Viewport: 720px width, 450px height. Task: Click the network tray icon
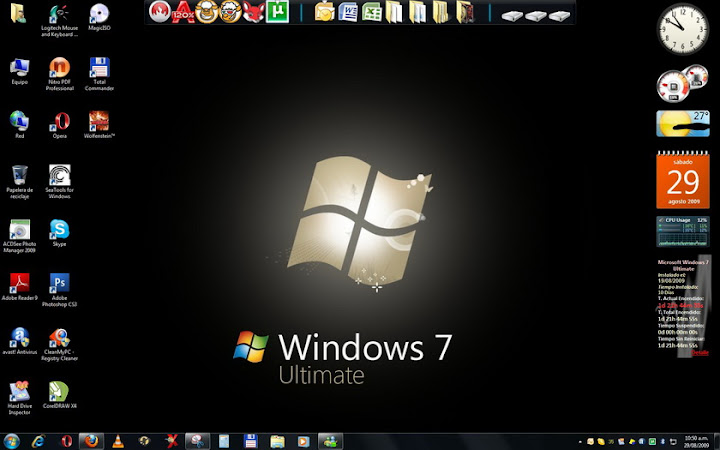[x=673, y=441]
